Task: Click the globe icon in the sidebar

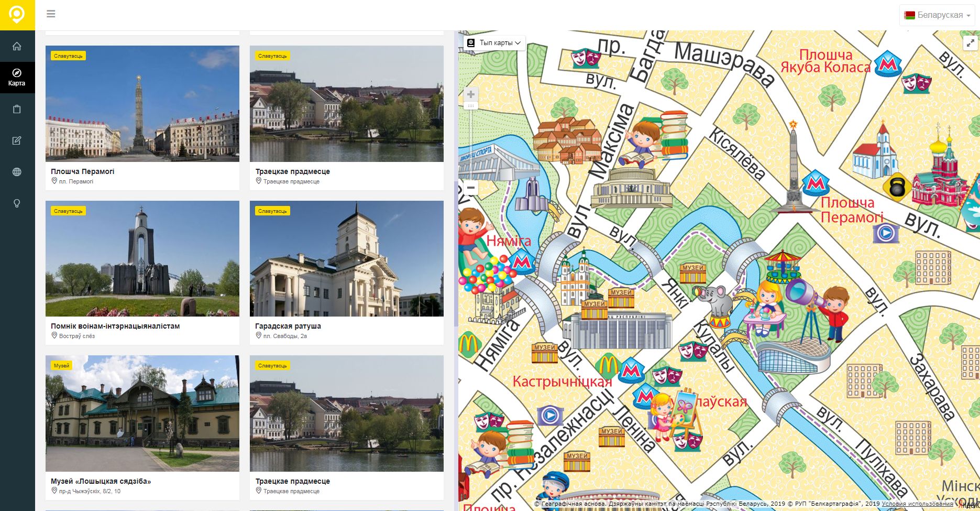Action: pos(17,172)
